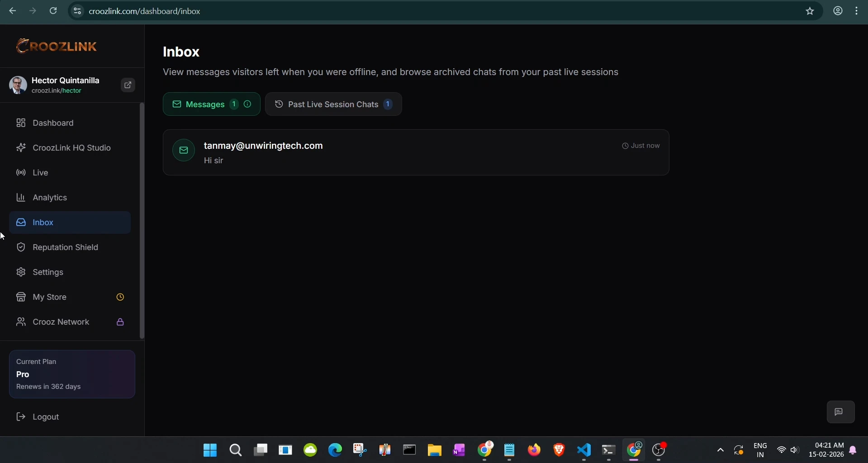Click the external link icon beside Hector's profile
Screen dimensions: 868x463
(128, 85)
